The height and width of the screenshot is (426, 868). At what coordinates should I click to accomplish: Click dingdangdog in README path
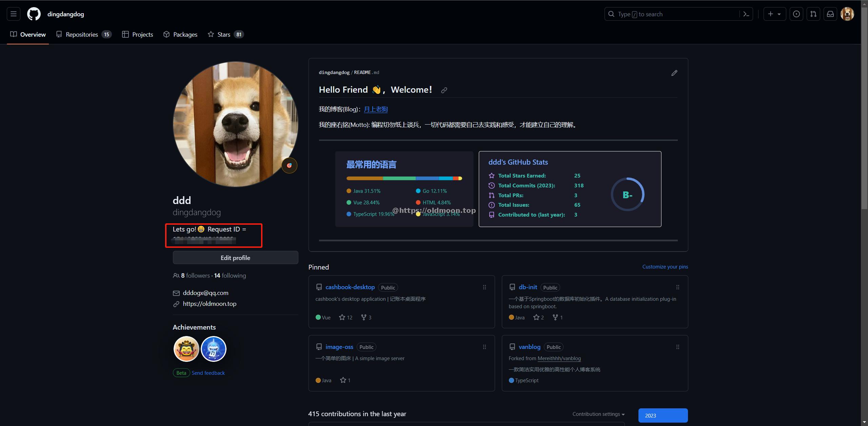(x=334, y=73)
